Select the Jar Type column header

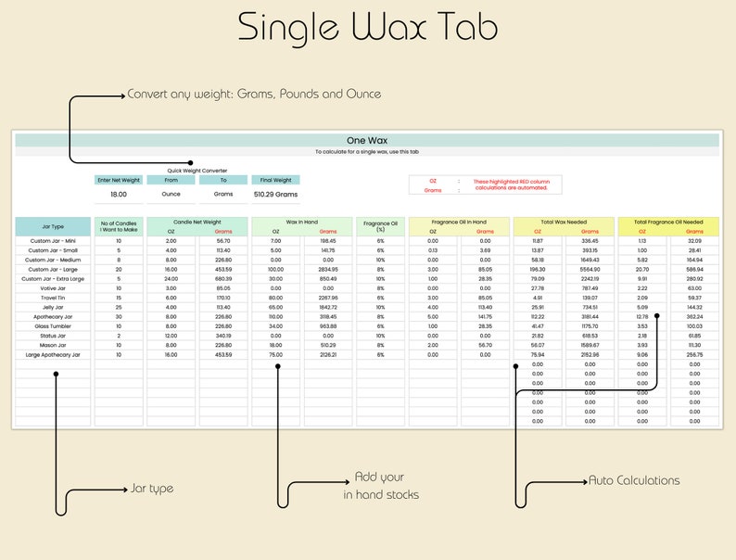click(x=53, y=227)
